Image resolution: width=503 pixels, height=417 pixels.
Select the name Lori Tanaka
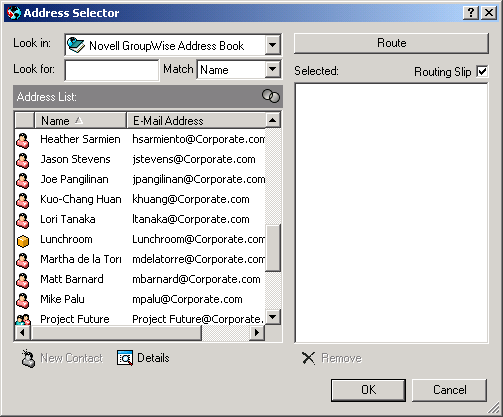[x=68, y=219]
